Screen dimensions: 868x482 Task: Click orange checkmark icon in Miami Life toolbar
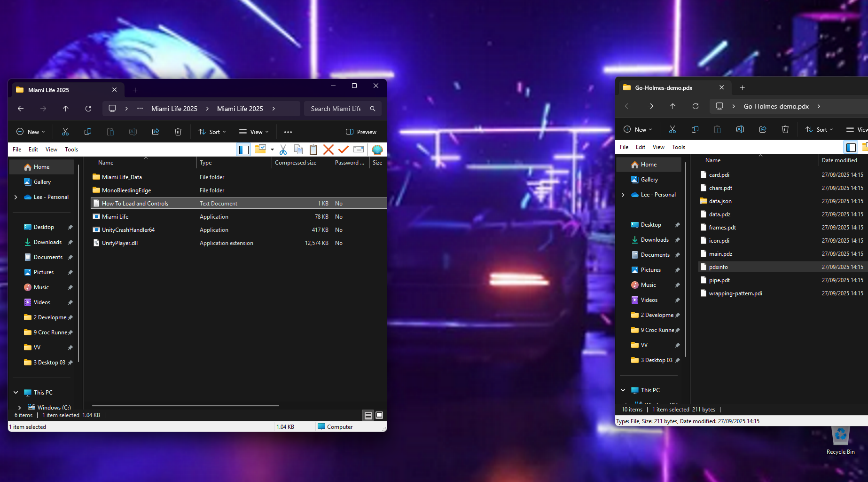pyautogui.click(x=344, y=150)
